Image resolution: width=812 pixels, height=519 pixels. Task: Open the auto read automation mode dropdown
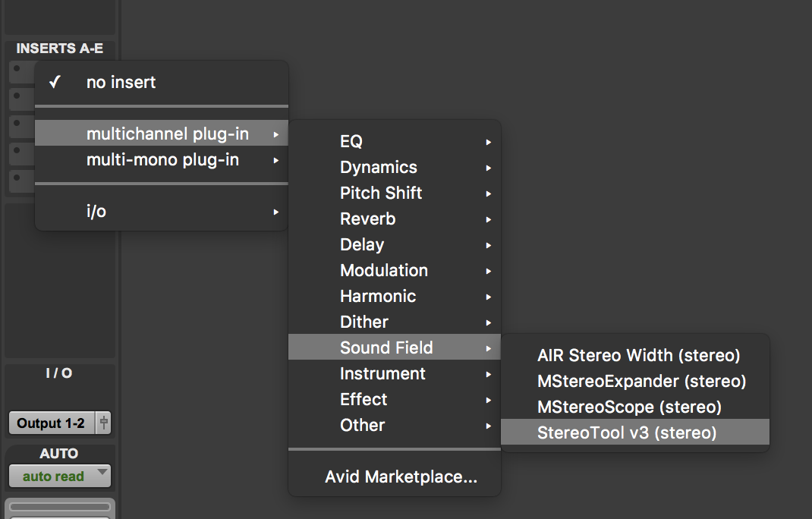[x=59, y=476]
